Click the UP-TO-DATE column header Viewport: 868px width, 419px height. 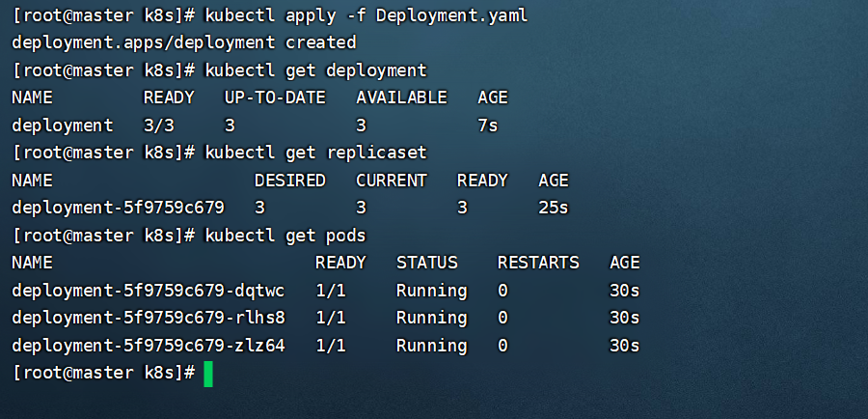point(275,98)
